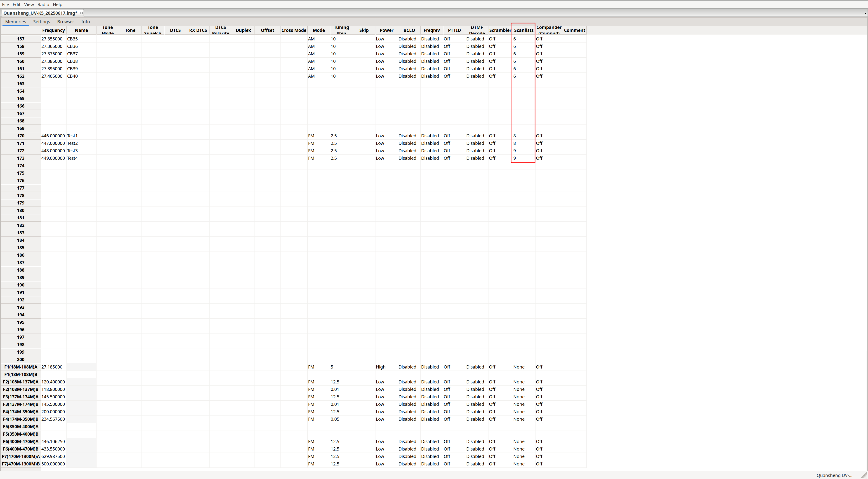Click the Scanlists column header

[523, 30]
